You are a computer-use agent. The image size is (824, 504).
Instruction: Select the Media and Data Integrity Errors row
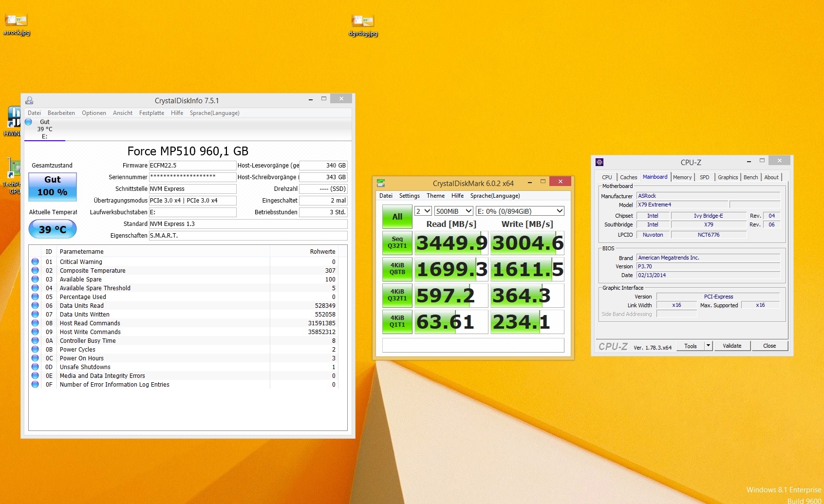click(x=184, y=375)
